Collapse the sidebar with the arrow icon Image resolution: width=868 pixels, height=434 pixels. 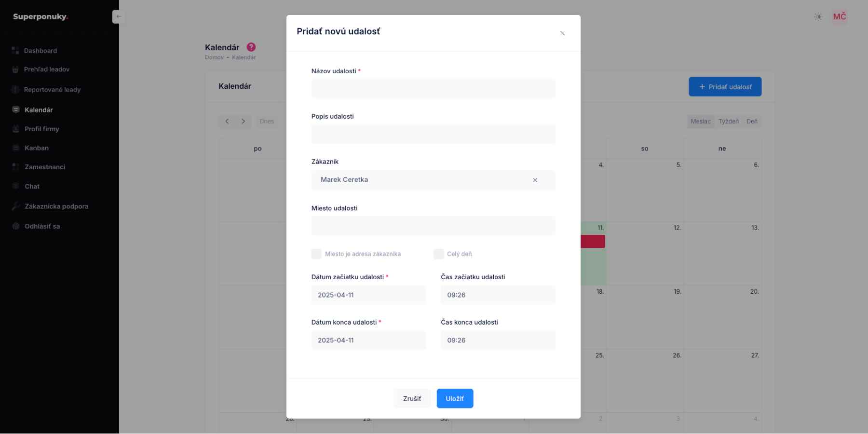click(118, 17)
